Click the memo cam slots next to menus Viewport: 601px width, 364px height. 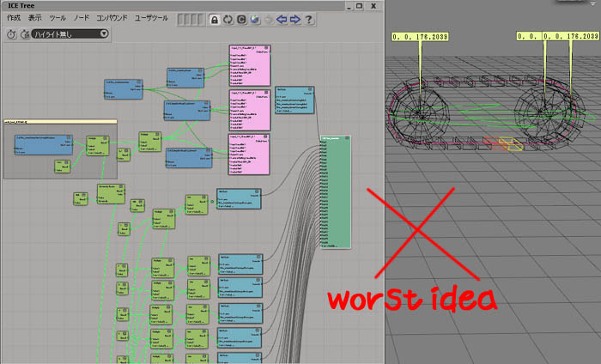click(x=191, y=19)
